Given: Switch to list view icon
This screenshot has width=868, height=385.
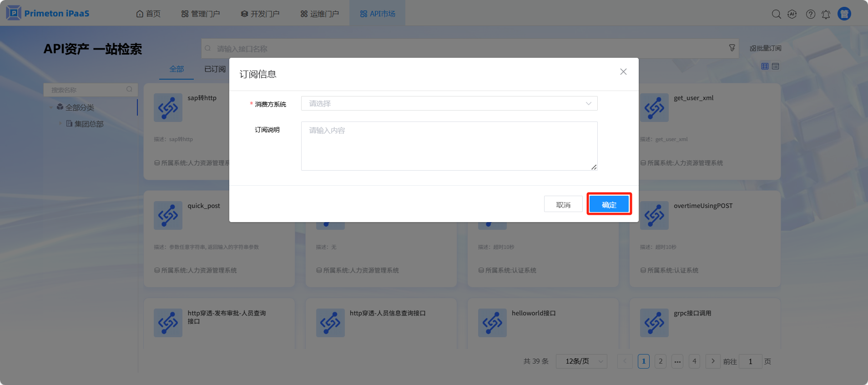Looking at the screenshot, I should [776, 66].
